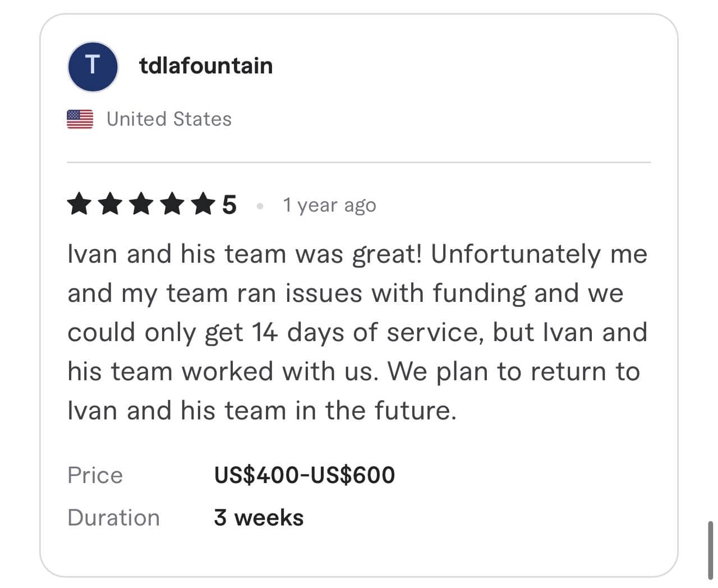Click the small dot separator after rating

260,206
